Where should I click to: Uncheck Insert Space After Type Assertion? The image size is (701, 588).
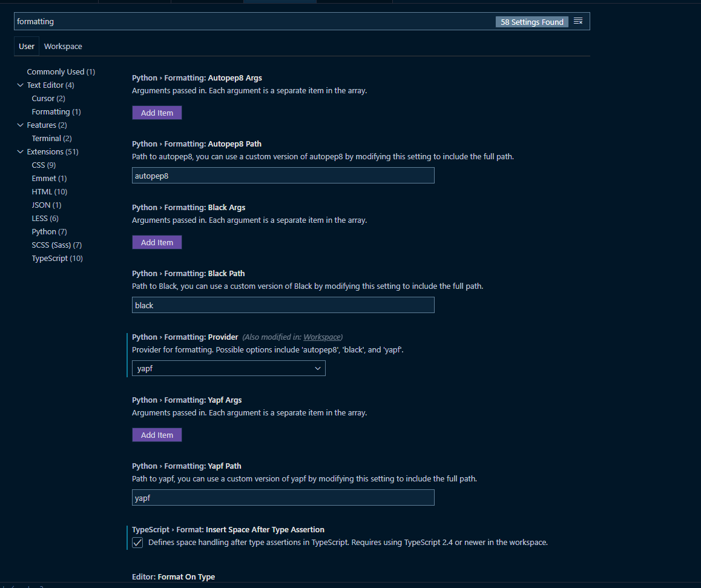(137, 543)
